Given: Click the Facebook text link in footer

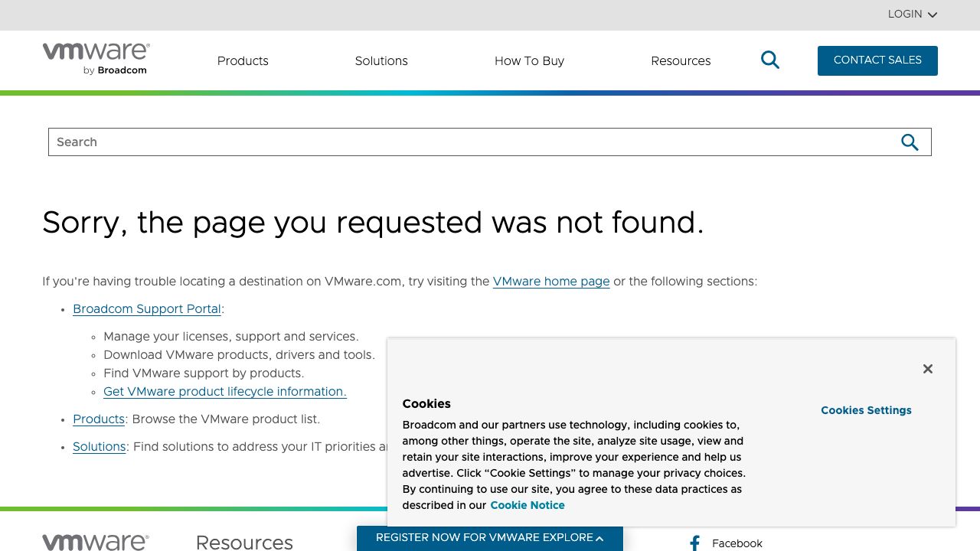Looking at the screenshot, I should click(737, 543).
